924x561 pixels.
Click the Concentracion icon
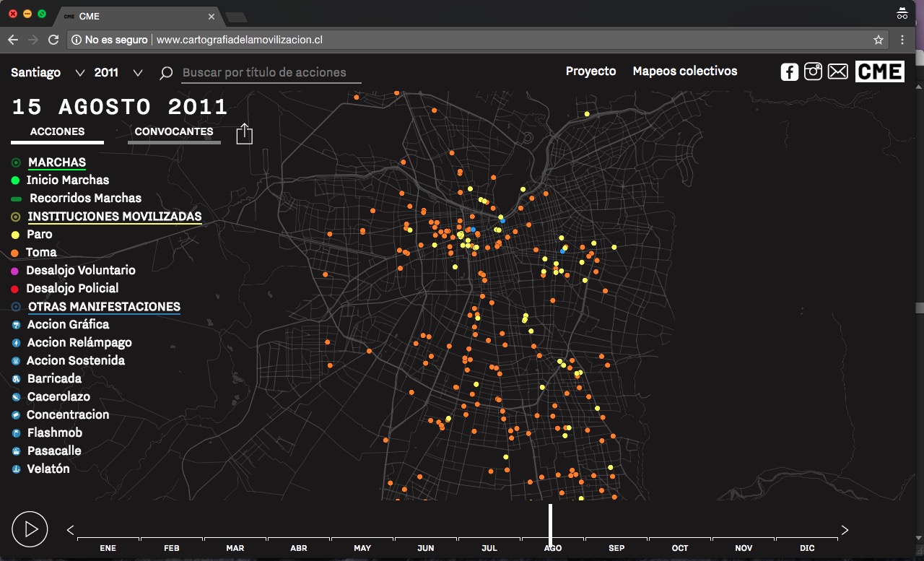pyautogui.click(x=16, y=415)
